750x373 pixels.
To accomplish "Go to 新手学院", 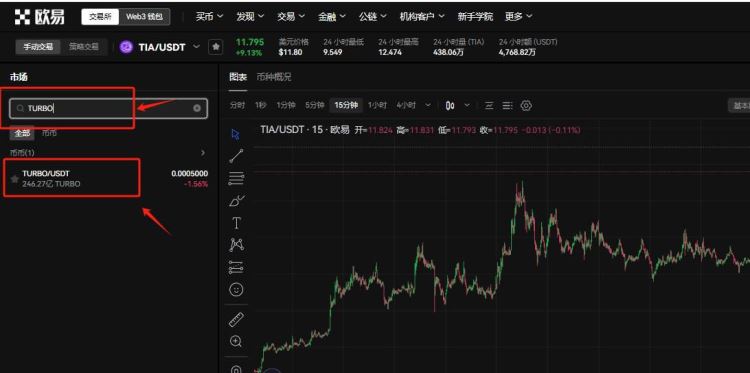I will point(475,17).
